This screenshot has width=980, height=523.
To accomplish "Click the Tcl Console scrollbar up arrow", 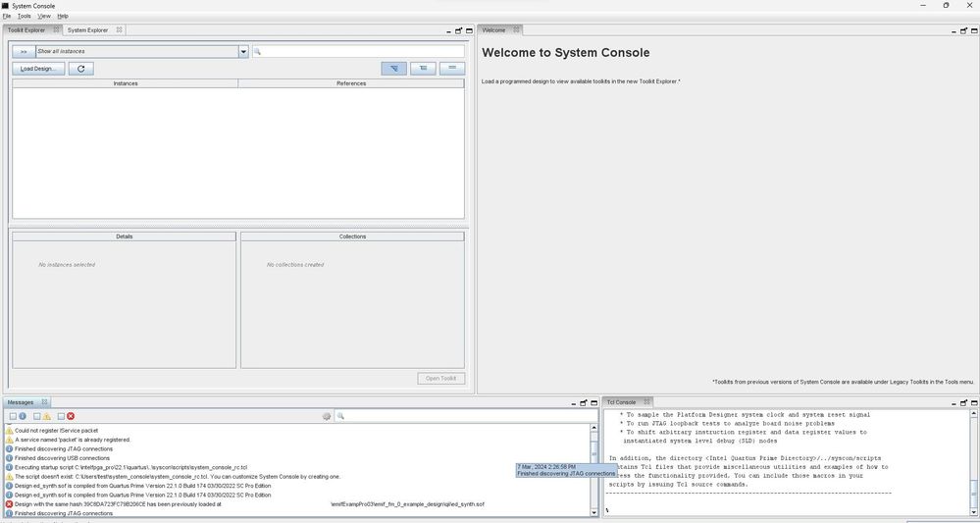I will point(974,414).
